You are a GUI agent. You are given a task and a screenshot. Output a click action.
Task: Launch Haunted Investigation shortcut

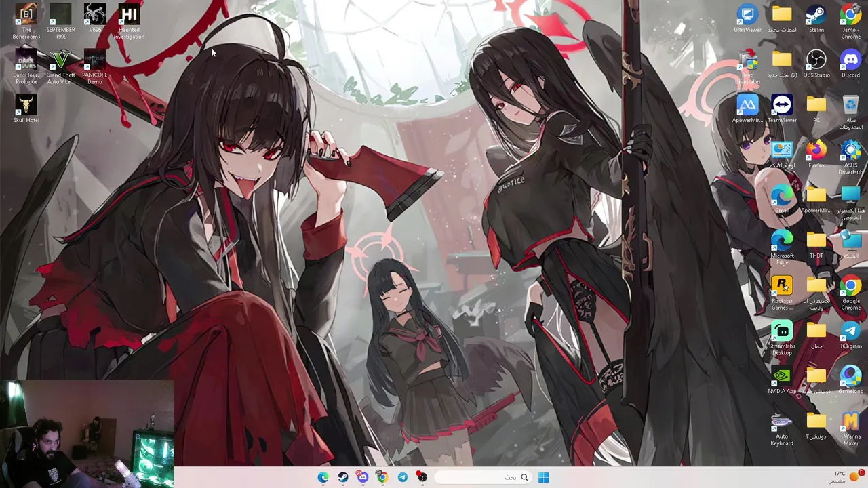coord(129,22)
